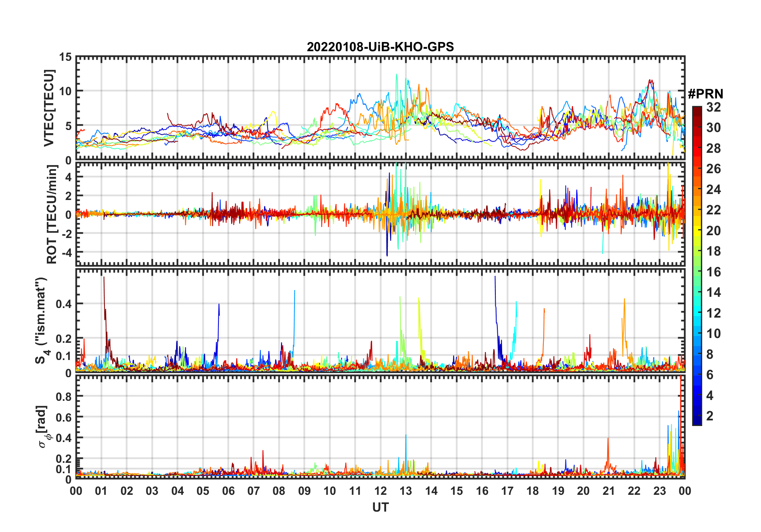Image resolution: width=761 pixels, height=532 pixels.
Task: Click the sigma-phi "[rad]" y-axis label
Action: (43, 427)
